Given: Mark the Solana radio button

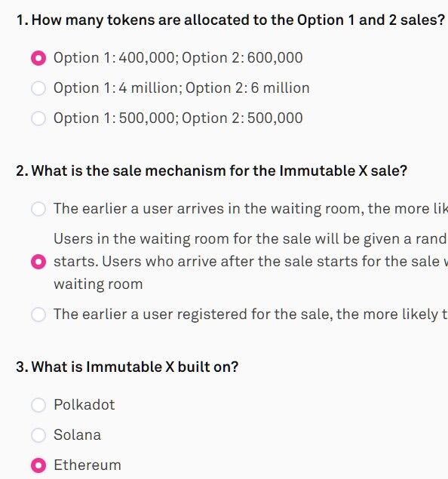Looking at the screenshot, I should (38, 435).
